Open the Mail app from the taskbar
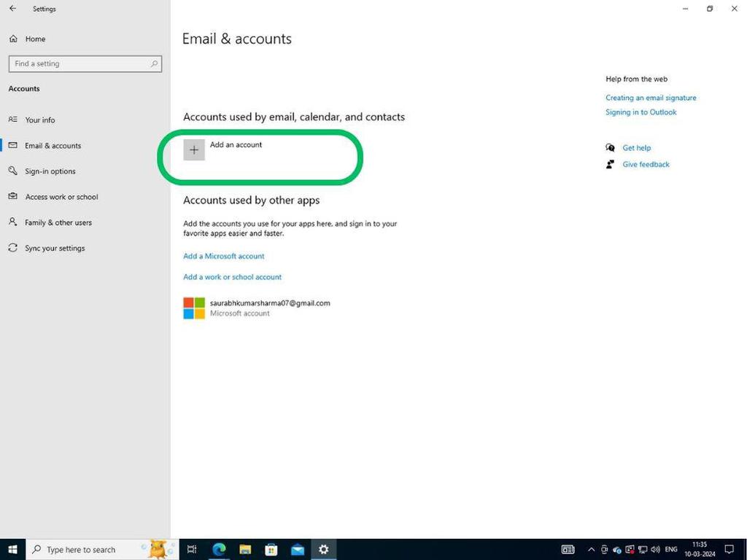This screenshot has width=747, height=560. 298,550
